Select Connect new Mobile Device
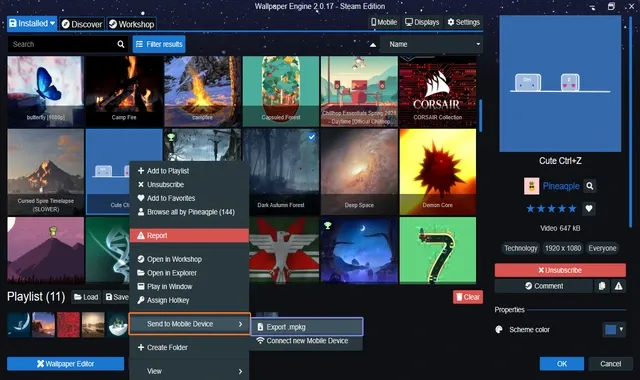This screenshot has height=380, width=640. tap(307, 341)
